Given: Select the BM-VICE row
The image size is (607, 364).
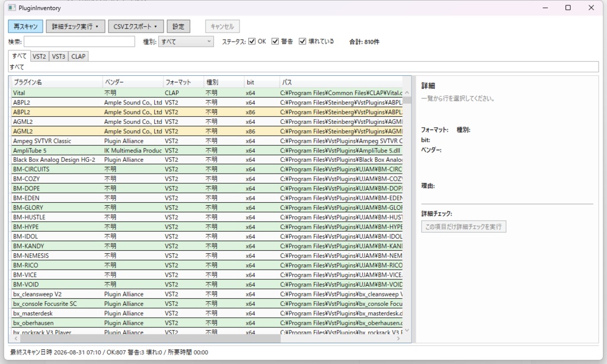Looking at the screenshot, I should click(x=207, y=275).
